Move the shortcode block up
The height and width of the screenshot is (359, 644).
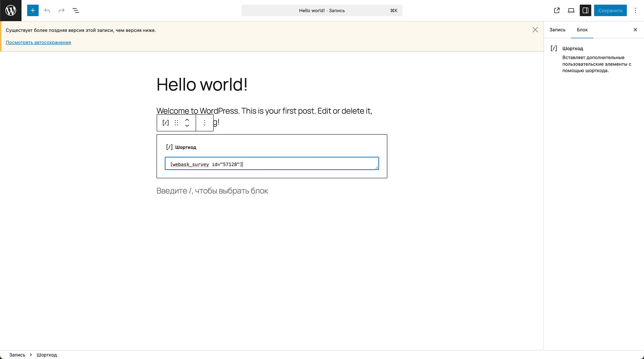tap(187, 120)
